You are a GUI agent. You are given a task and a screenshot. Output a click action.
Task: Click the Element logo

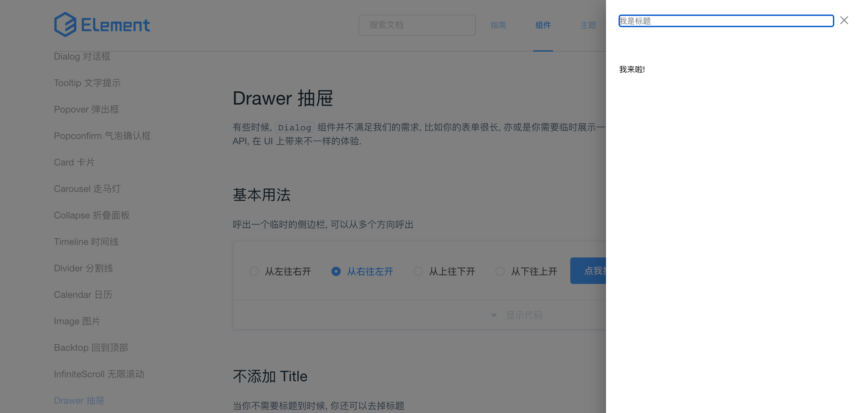point(102,24)
